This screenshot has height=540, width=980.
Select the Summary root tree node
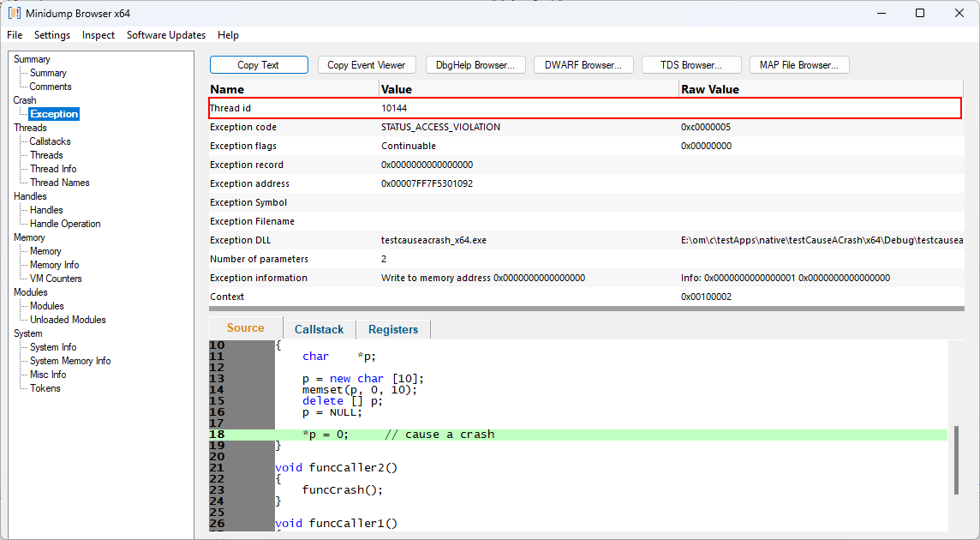click(32, 59)
